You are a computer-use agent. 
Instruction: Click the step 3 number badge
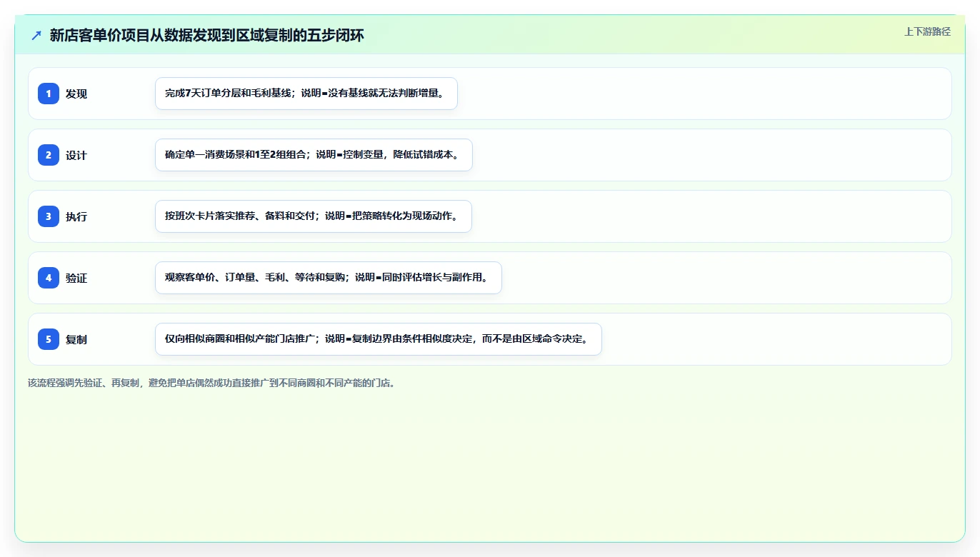click(x=49, y=216)
